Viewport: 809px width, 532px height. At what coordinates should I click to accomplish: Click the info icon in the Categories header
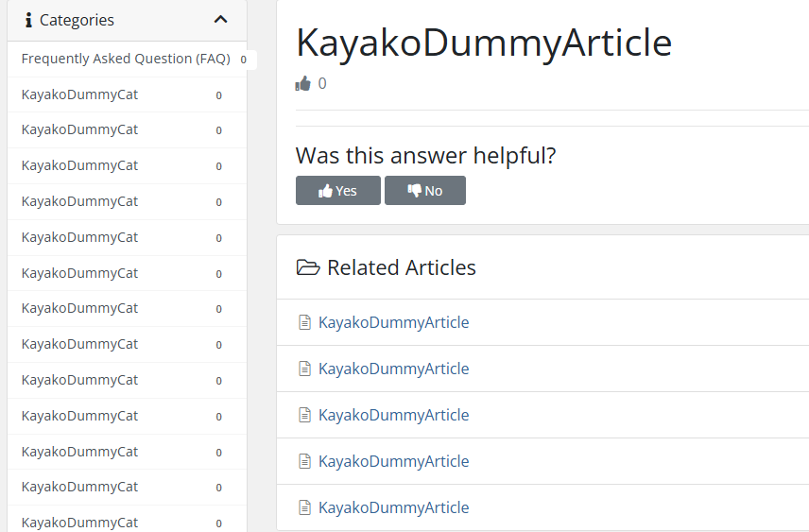point(28,20)
